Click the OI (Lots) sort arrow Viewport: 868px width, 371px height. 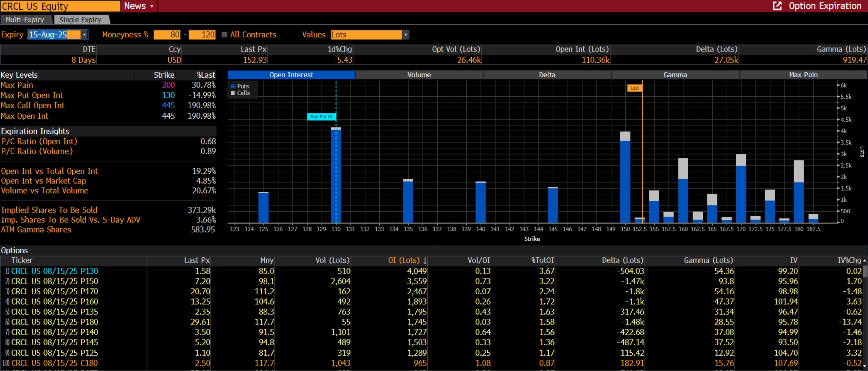point(425,260)
